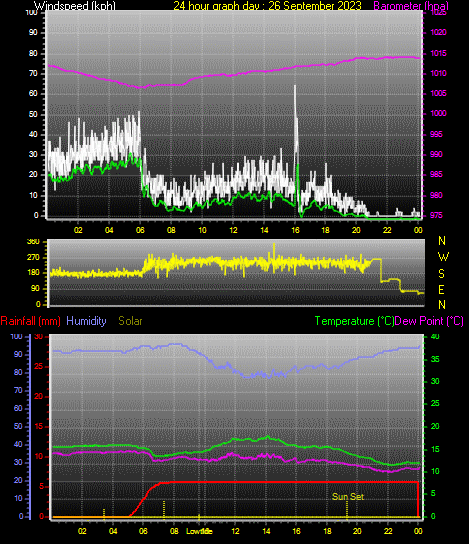Select the 'Temperature (°C)' legend label

click(x=354, y=321)
